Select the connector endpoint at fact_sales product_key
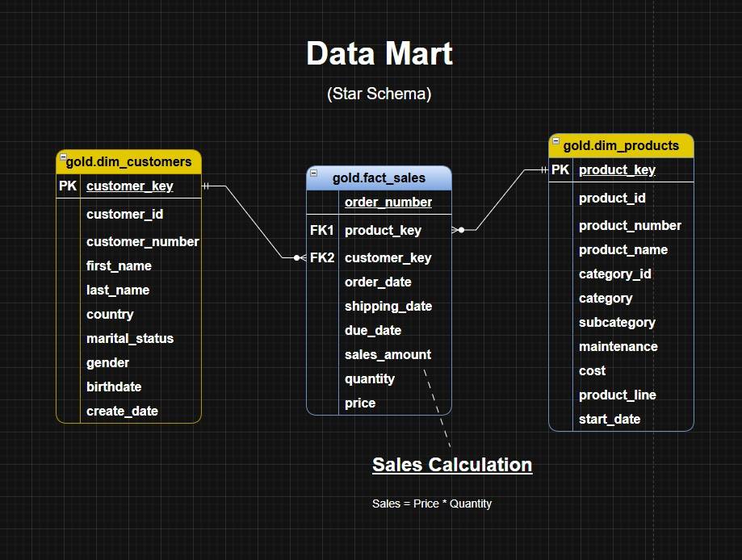The height and width of the screenshot is (560, 742). (459, 230)
